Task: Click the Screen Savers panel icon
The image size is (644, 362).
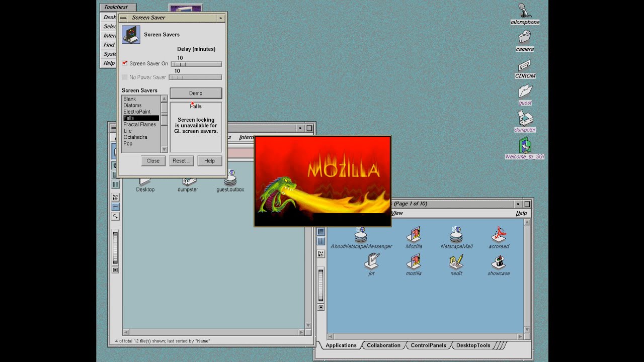Action: [x=131, y=35]
